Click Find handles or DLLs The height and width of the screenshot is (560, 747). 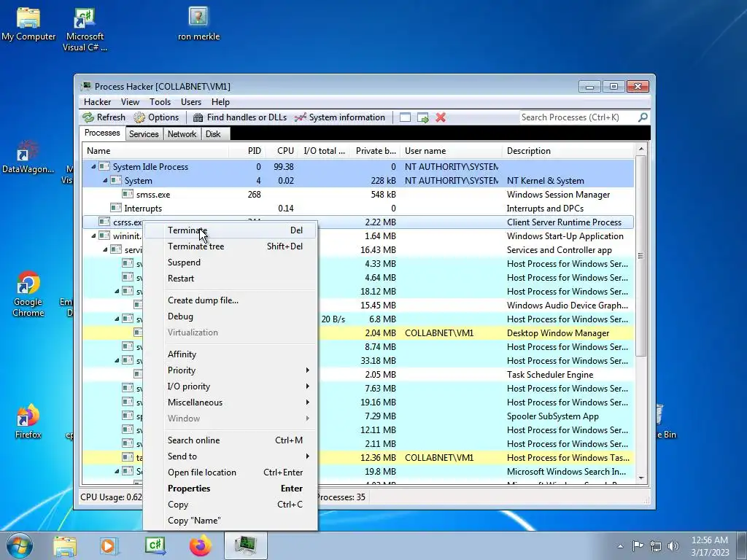(240, 117)
